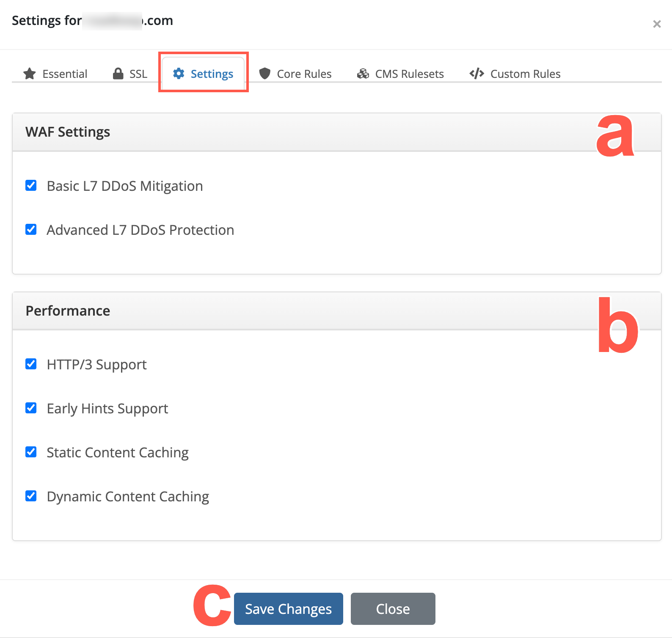Click the WAF Settings panel header

click(x=337, y=132)
